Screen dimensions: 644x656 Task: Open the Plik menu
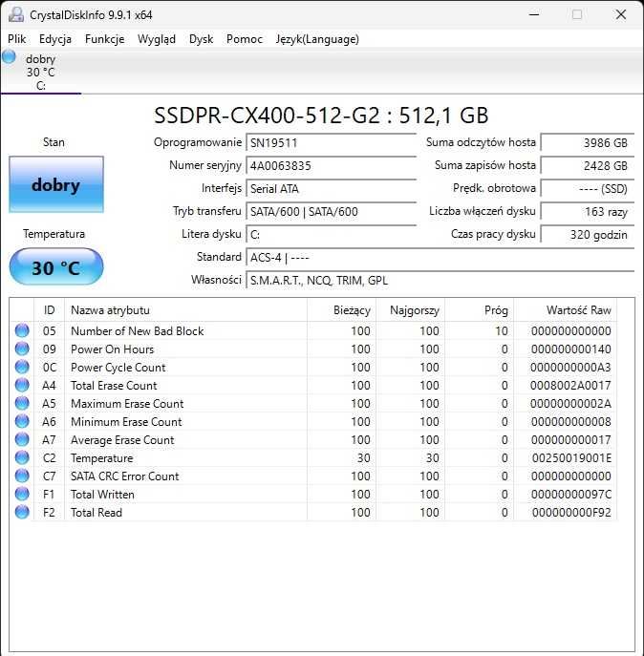(17, 39)
